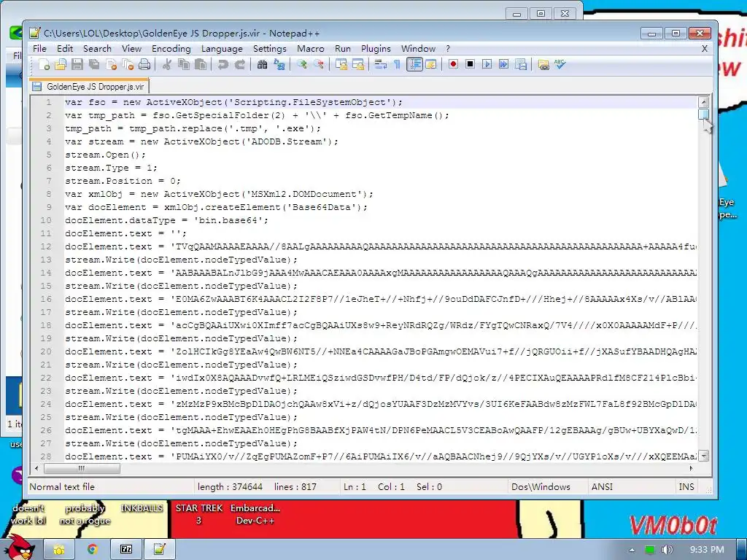Viewport: 747px width, 560px height.
Task: Open 7-Zip from the taskbar
Action: point(126,550)
